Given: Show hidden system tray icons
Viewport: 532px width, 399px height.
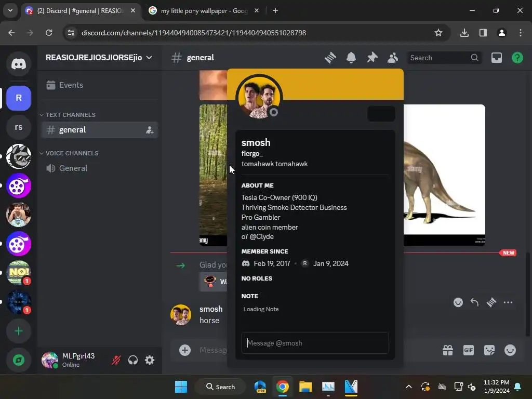Looking at the screenshot, I should coord(409,387).
